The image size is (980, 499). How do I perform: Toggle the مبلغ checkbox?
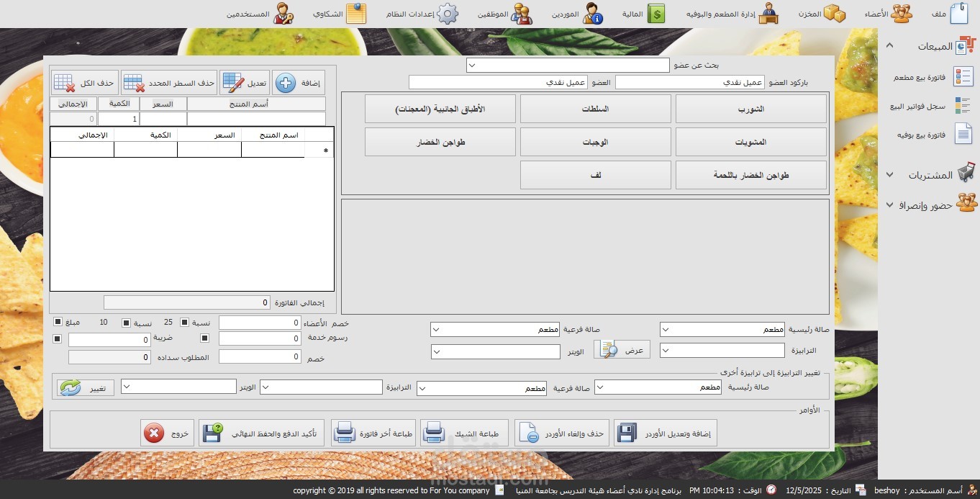pyautogui.click(x=58, y=323)
